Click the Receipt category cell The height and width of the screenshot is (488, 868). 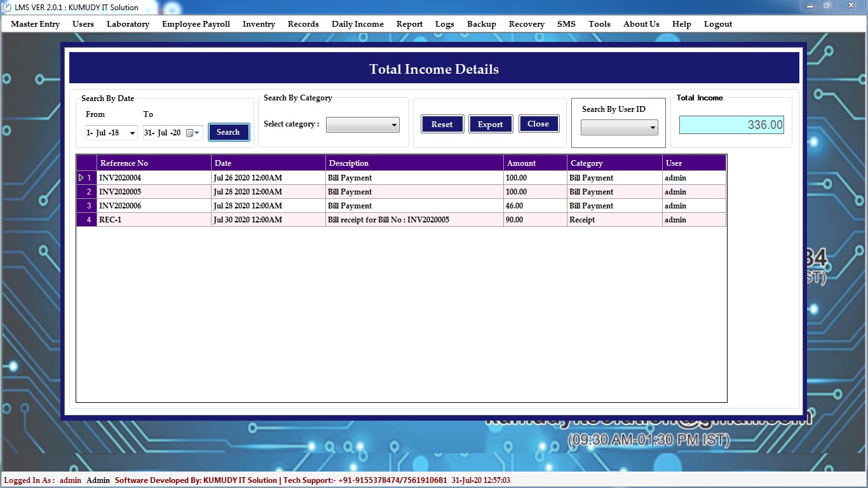coord(614,220)
